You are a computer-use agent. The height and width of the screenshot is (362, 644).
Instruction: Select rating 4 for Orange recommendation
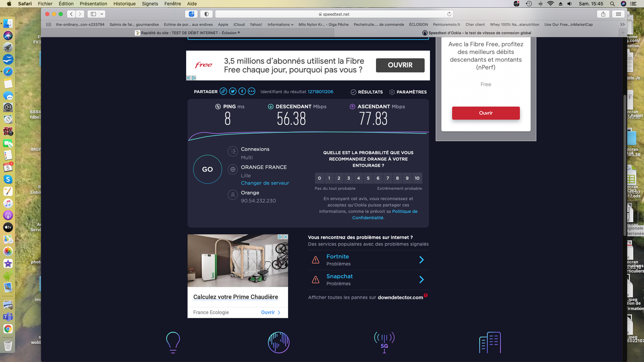358,178
